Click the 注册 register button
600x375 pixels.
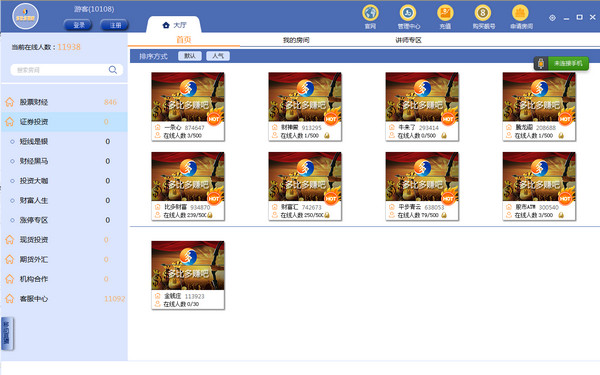115,25
